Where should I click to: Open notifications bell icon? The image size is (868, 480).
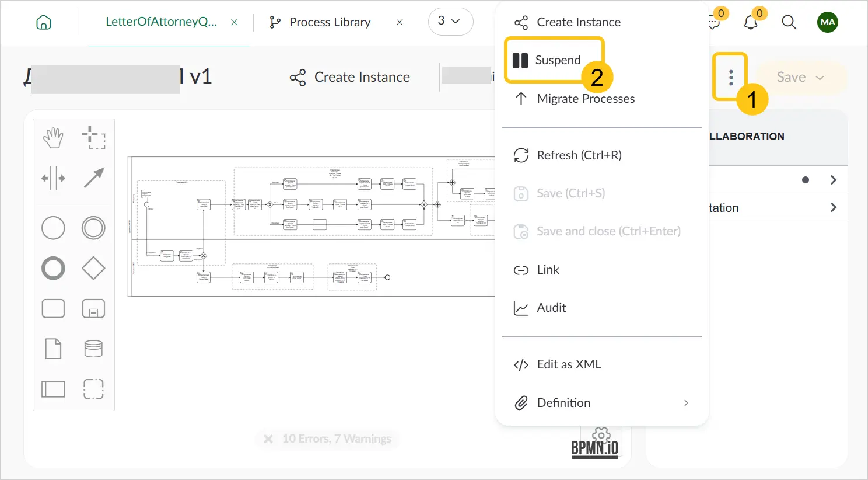[x=751, y=22]
